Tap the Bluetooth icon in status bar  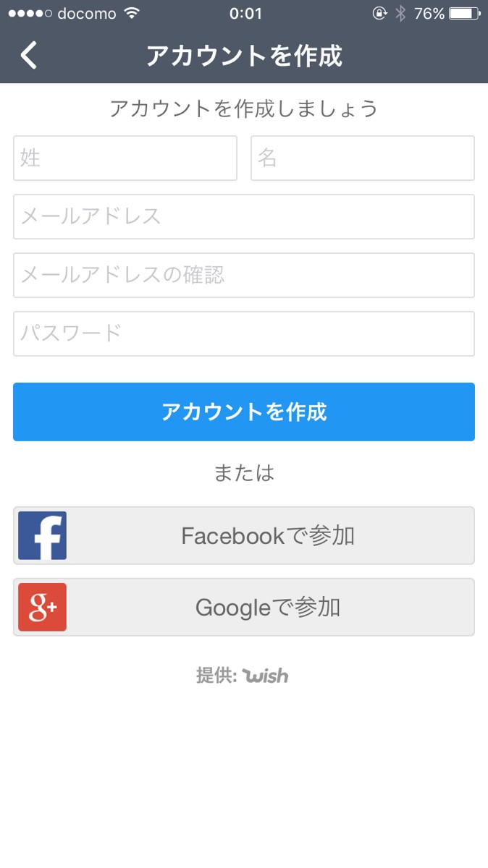pyautogui.click(x=400, y=13)
